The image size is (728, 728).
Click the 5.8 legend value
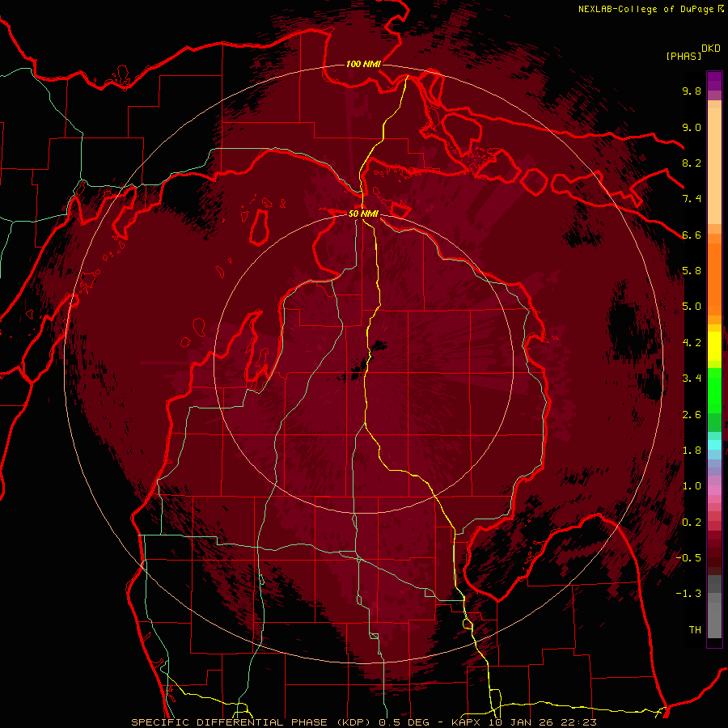click(x=692, y=271)
